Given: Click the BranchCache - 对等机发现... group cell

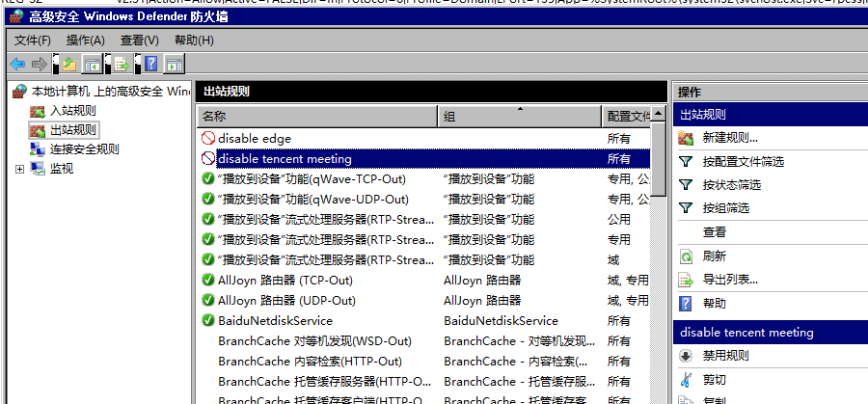Looking at the screenshot, I should tap(519, 341).
